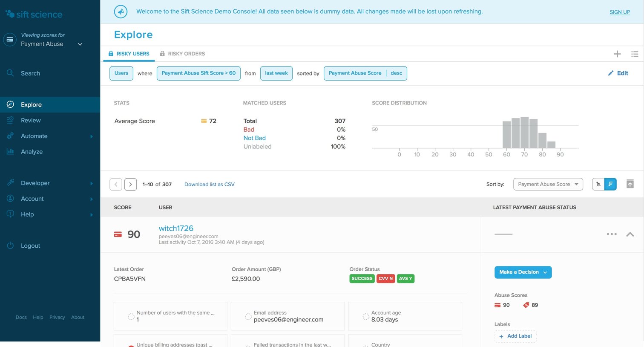Go to the next page of results

point(131,184)
